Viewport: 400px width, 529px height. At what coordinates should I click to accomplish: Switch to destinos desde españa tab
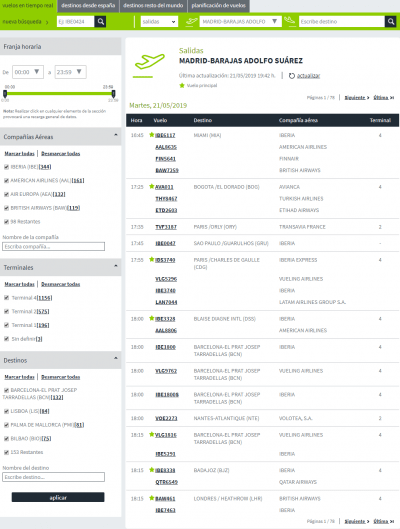[88, 6]
